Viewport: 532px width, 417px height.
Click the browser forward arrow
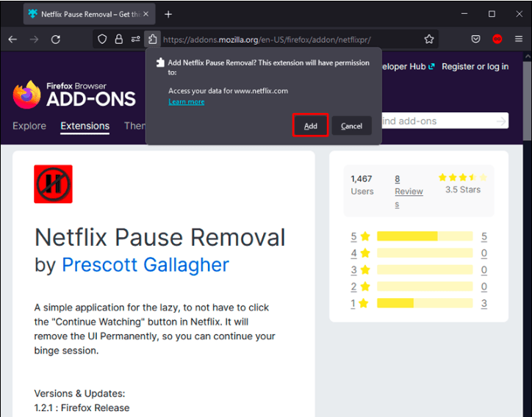(x=34, y=40)
